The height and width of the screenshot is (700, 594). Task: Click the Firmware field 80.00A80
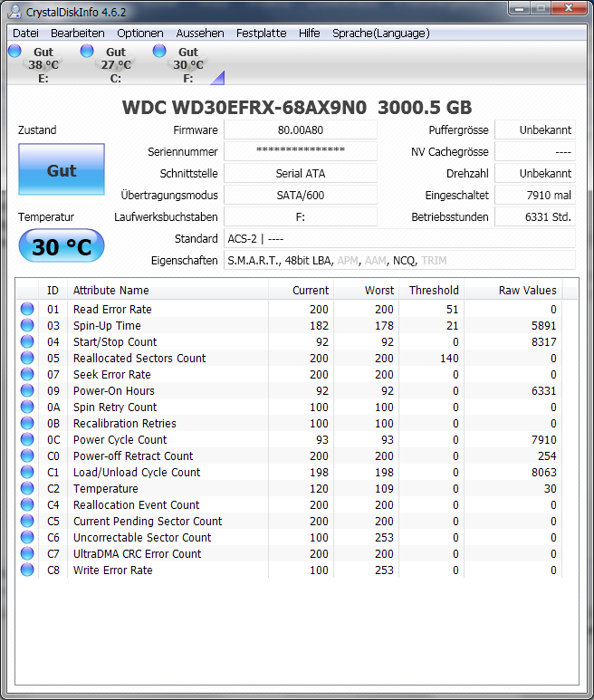click(301, 129)
